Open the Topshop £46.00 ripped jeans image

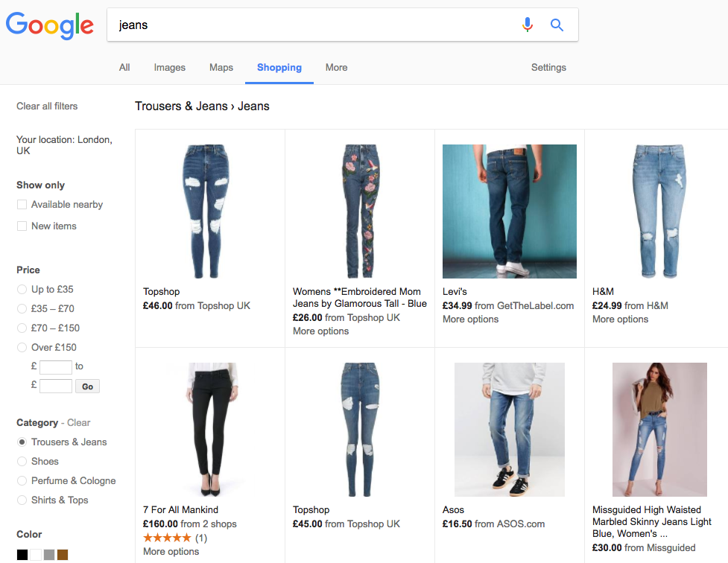pos(206,211)
